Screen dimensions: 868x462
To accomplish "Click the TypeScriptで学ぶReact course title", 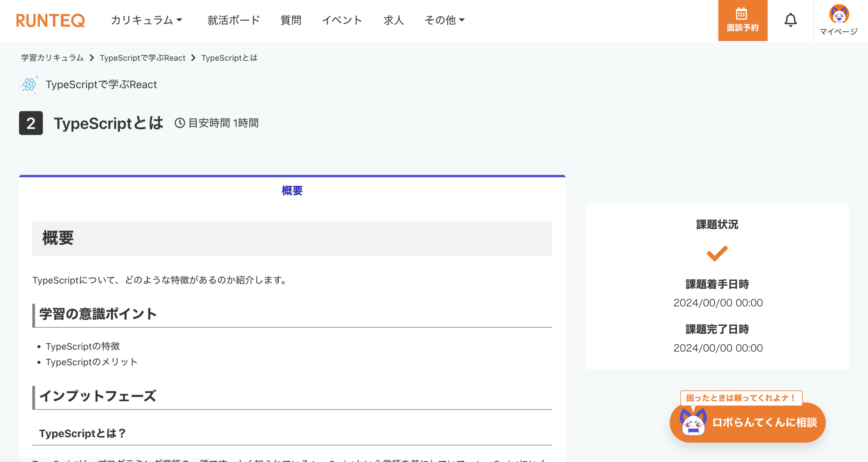I will click(101, 84).
